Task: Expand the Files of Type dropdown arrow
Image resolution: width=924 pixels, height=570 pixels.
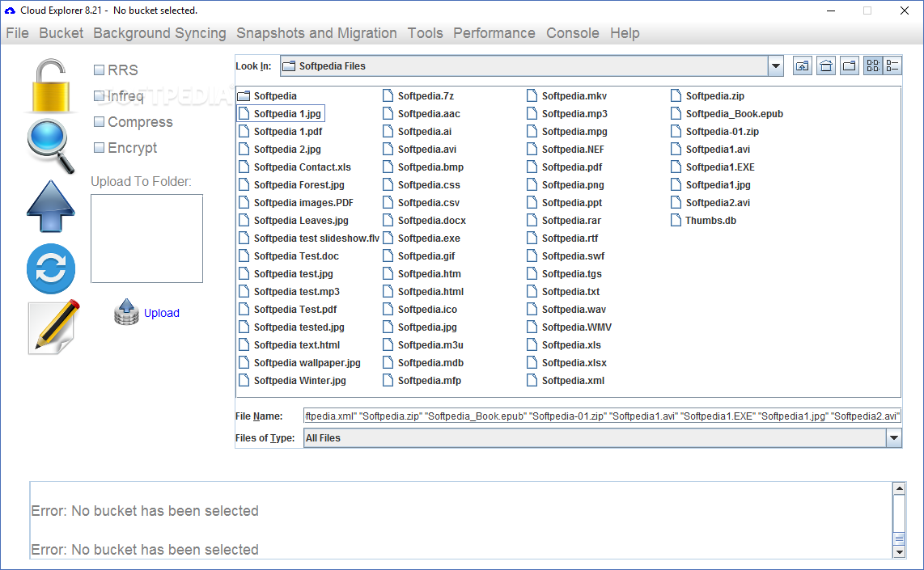Action: (894, 438)
